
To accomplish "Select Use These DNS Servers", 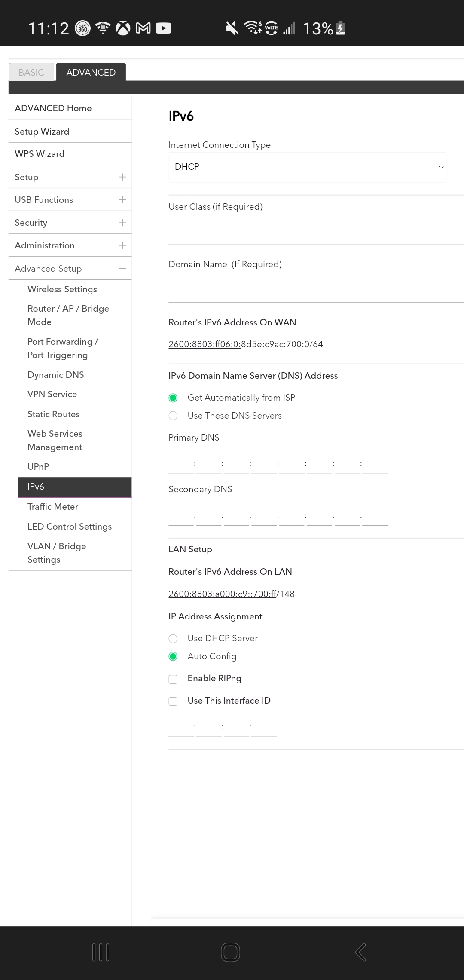I will click(x=173, y=416).
